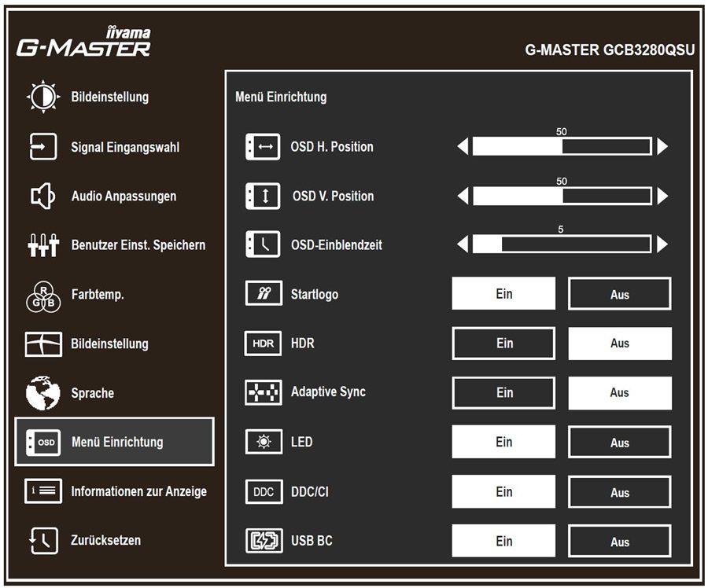Increase OSD-Einblendzeit with right arrow
This screenshot has width=708, height=588.
point(662,244)
